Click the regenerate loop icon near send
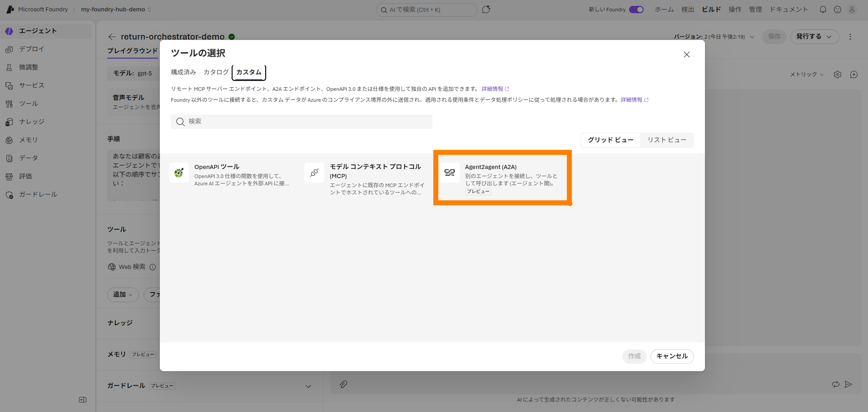Viewport: 868px width, 412px height. tap(836, 384)
